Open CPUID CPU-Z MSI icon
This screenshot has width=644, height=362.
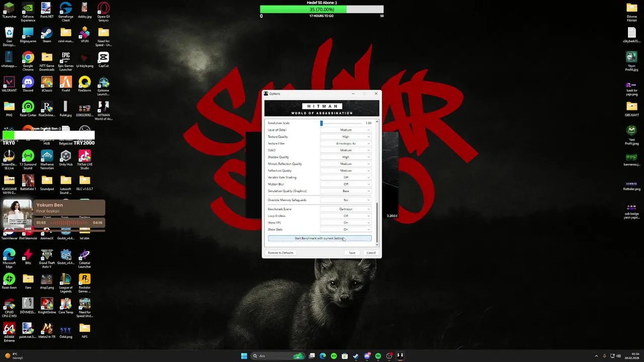[9, 308]
